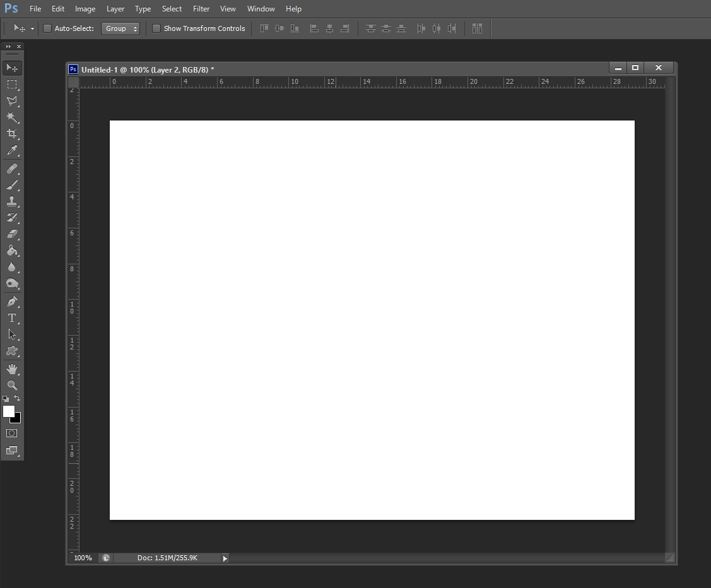Enable the Auto-Select checkbox
The image size is (711, 588).
47,28
